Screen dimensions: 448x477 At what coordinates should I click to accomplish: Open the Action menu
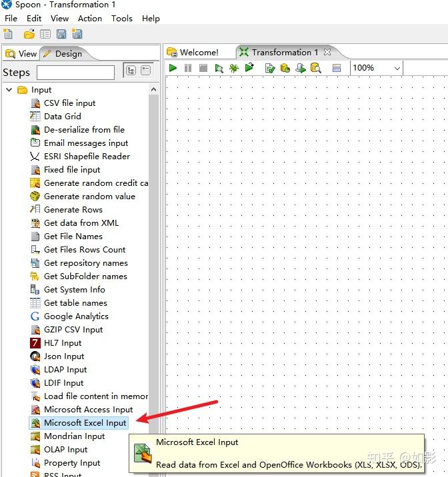tap(90, 19)
